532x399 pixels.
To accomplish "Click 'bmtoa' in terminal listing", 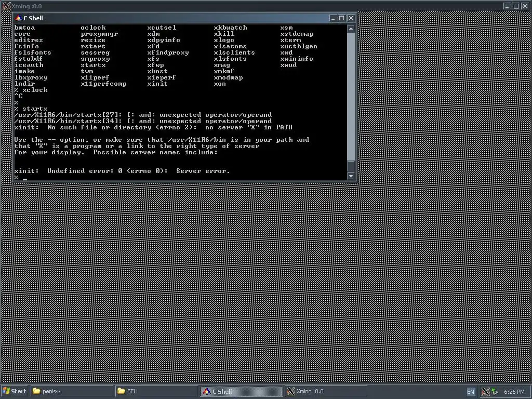I will [x=24, y=28].
